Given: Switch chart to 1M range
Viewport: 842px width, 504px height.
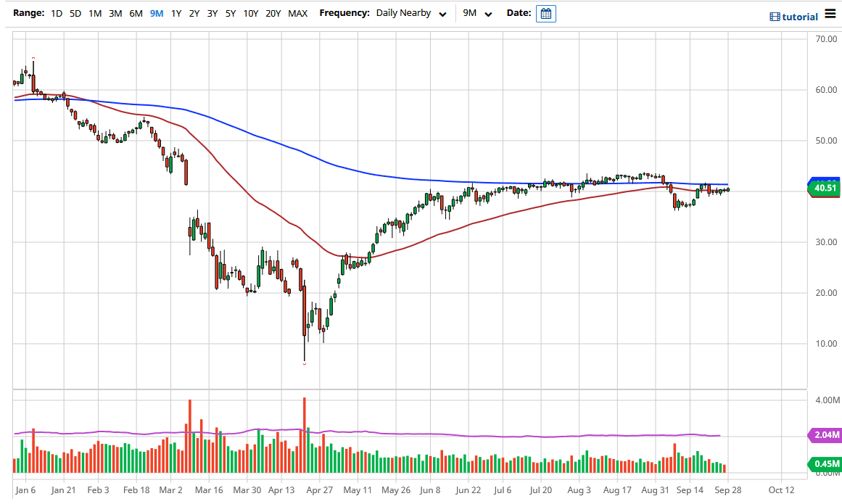Looking at the screenshot, I should point(94,13).
